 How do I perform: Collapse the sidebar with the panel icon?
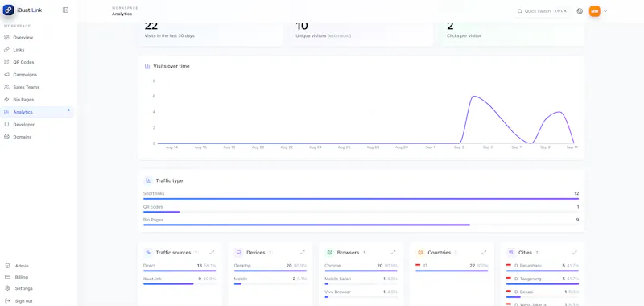[65, 10]
